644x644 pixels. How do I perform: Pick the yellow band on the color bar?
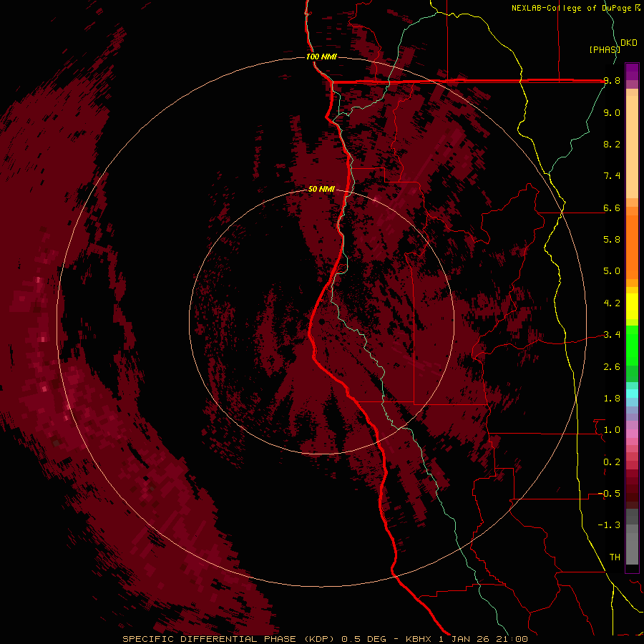coord(632,306)
